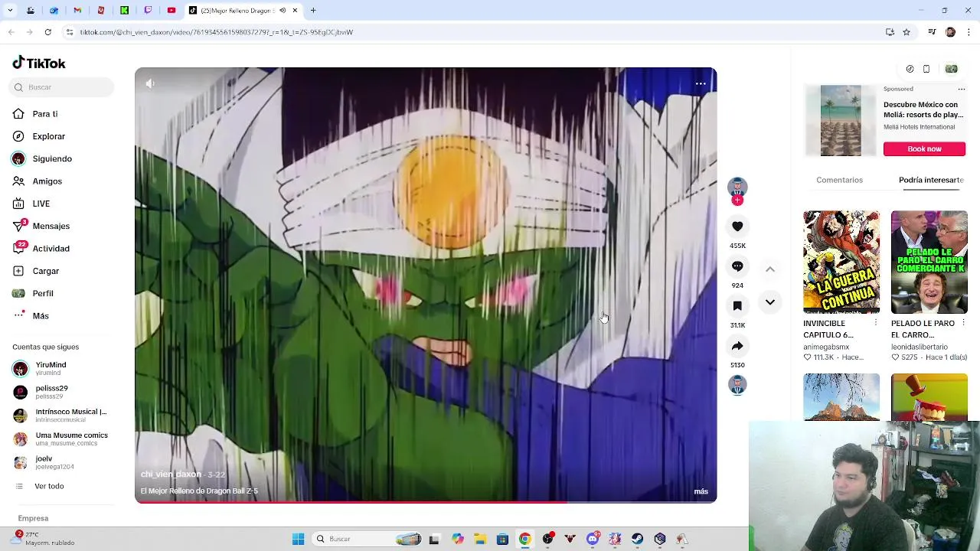Mute the tab via its speaker icon
The image size is (980, 551).
point(283,11)
